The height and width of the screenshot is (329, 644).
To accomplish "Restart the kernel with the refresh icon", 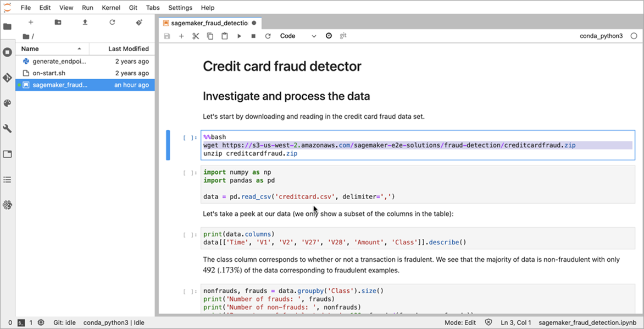I will (x=268, y=36).
